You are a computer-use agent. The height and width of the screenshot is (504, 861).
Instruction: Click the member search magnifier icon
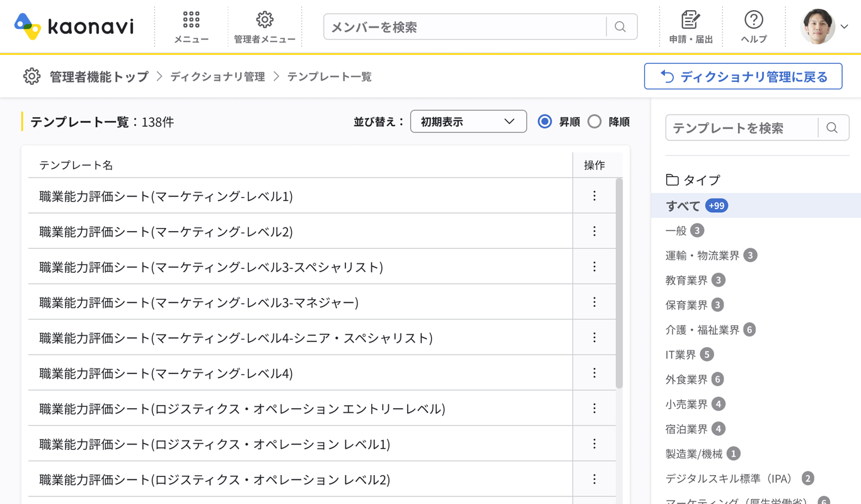(620, 27)
